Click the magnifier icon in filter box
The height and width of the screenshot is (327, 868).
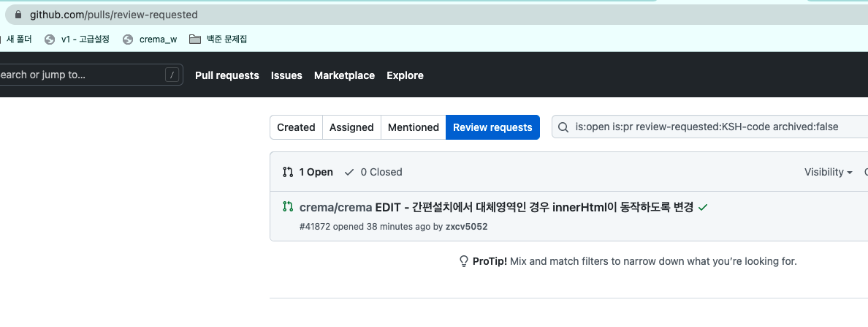point(563,127)
